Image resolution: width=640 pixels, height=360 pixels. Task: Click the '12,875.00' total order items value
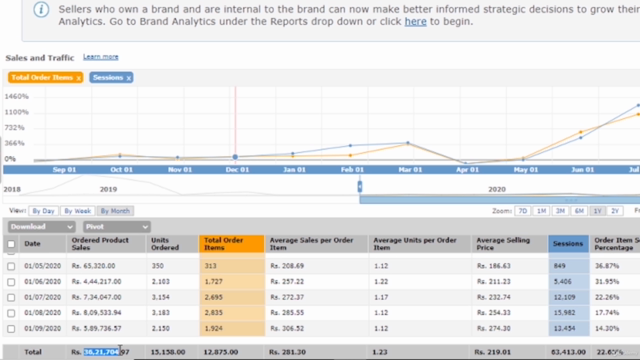coord(220,352)
